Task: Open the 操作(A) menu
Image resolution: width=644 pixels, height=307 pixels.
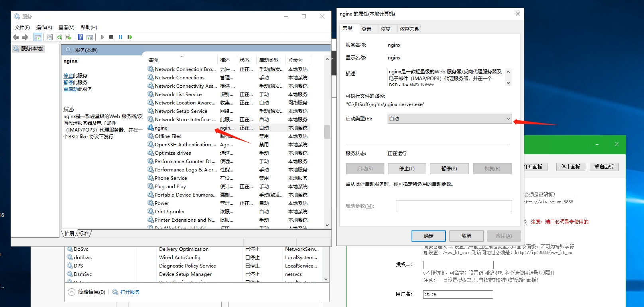Action: click(x=44, y=28)
